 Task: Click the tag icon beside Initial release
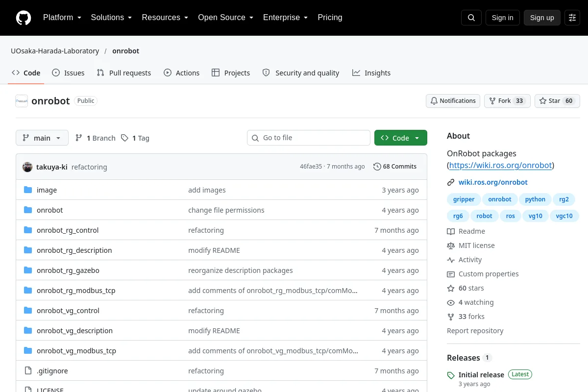(x=451, y=375)
